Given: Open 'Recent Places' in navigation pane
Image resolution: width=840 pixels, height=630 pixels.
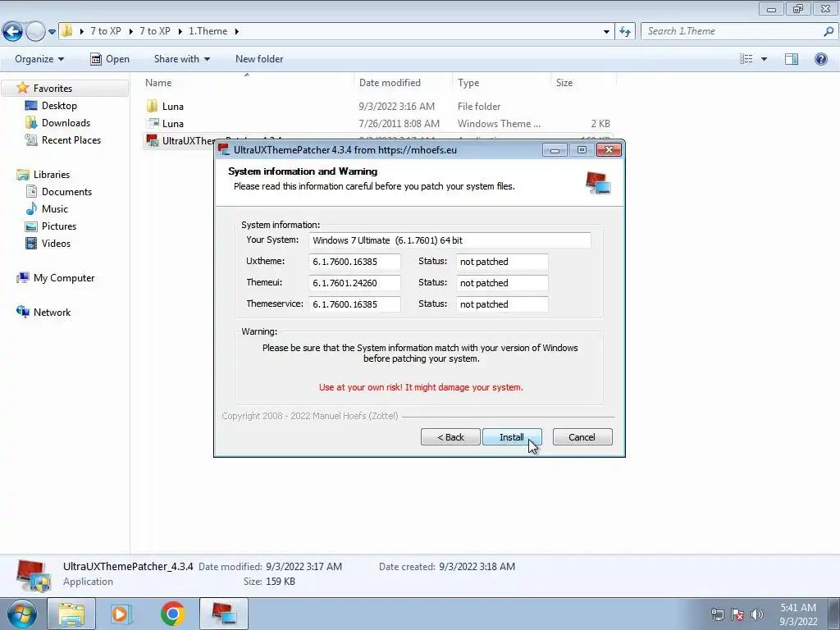Looking at the screenshot, I should click(71, 139).
